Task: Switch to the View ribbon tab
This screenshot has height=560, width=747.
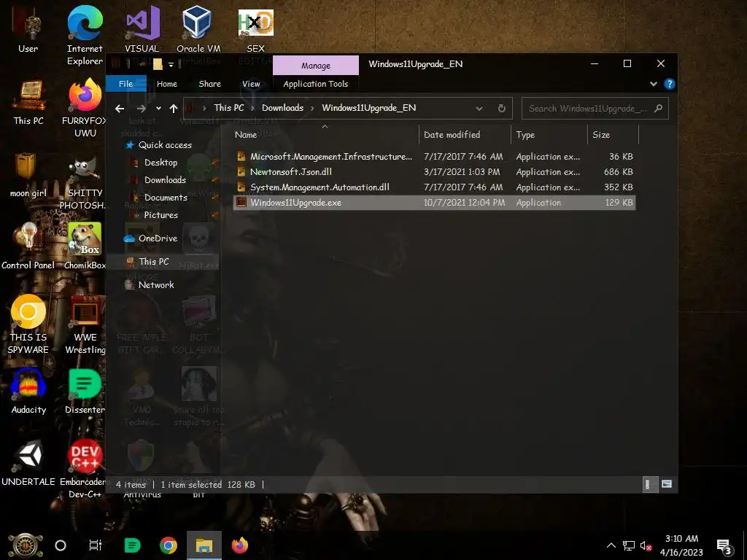Action: tap(251, 84)
